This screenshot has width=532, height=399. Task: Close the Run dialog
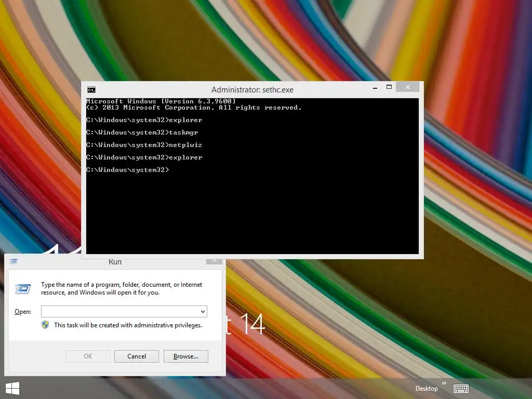tap(214, 262)
